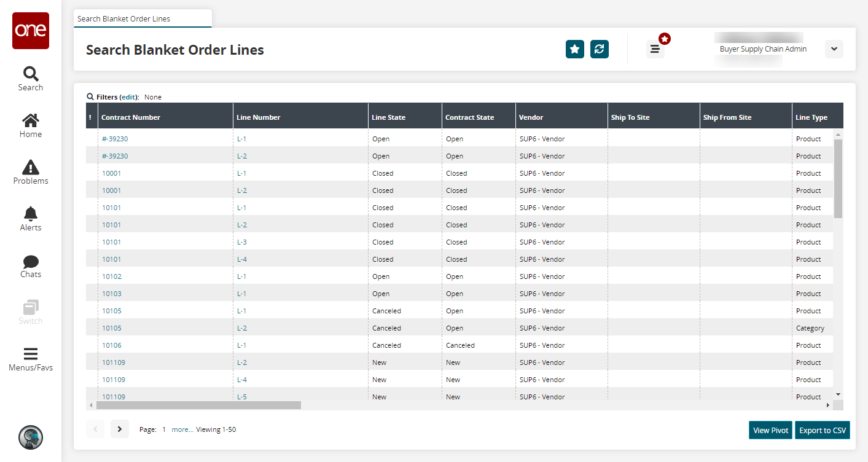
Task: Go to next page arrow
Action: 120,429
